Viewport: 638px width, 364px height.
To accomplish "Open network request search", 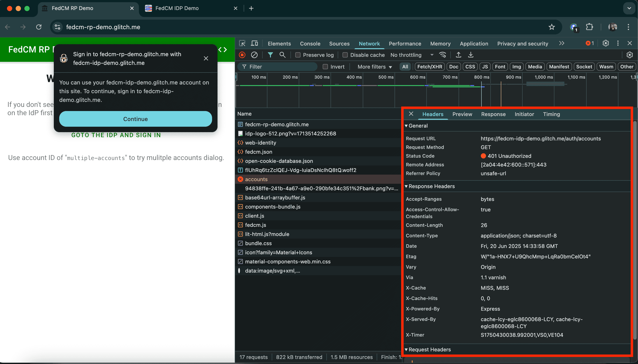I will pyautogui.click(x=282, y=55).
